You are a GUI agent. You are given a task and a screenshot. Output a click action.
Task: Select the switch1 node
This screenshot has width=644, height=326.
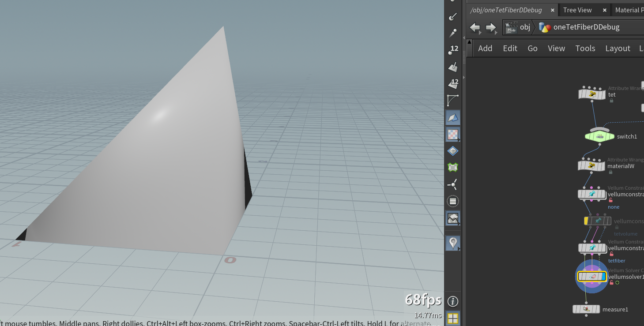click(599, 136)
